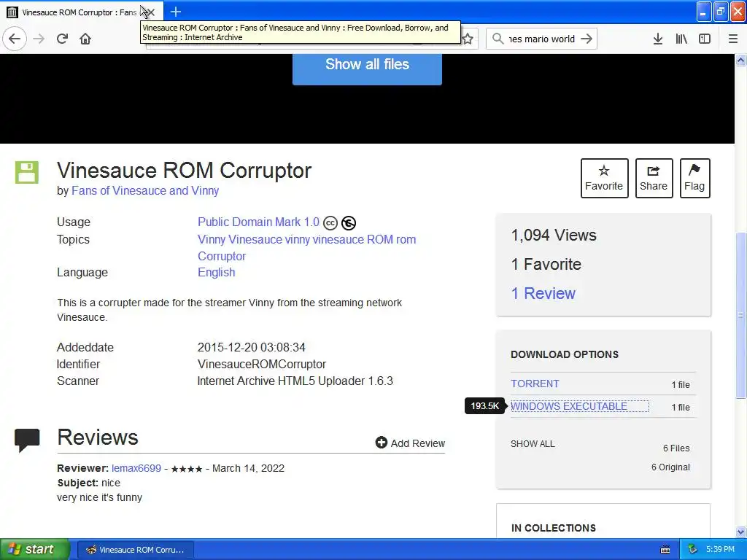Click the system tray notification icon
This screenshot has width=747, height=560.
click(693, 549)
